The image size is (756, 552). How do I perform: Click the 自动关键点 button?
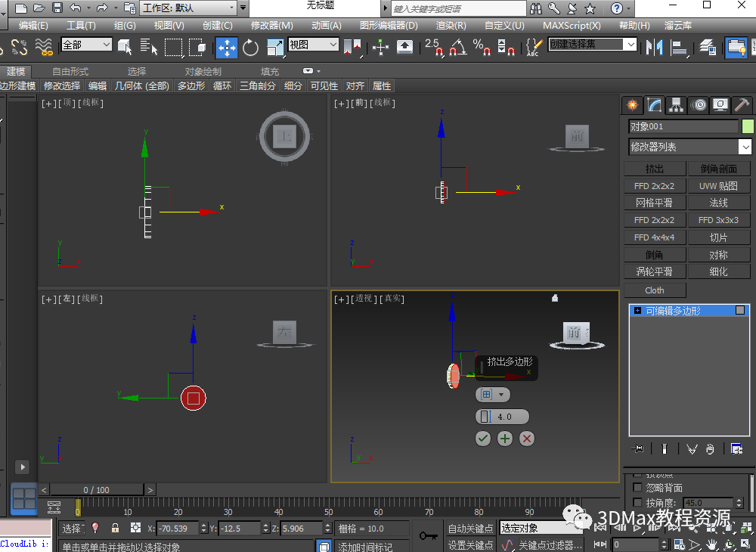470,529
